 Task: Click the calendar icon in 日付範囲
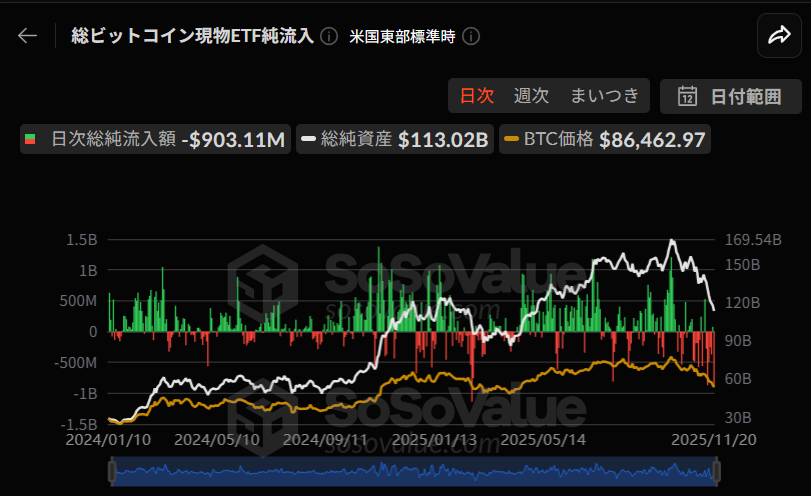click(687, 97)
